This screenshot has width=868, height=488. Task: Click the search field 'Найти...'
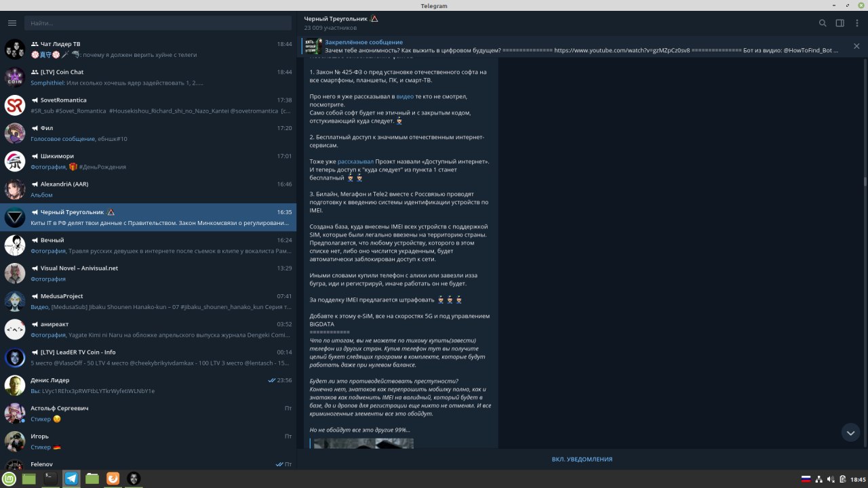[159, 23]
